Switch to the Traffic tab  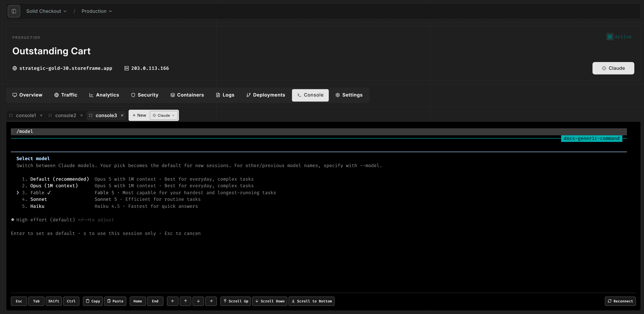[66, 95]
